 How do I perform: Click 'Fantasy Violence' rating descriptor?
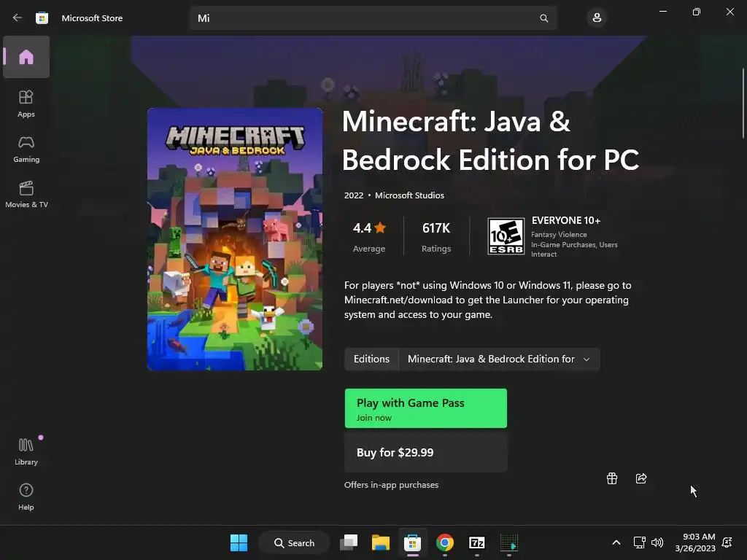[559, 234]
